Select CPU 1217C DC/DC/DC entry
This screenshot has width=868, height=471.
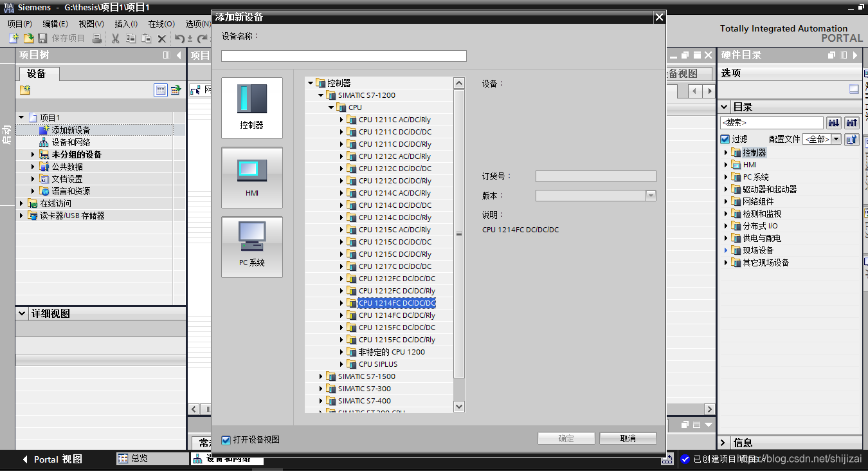coord(395,266)
